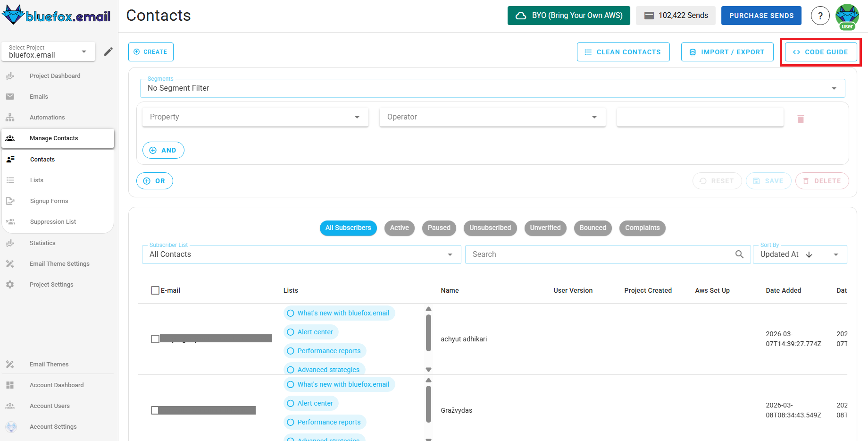
Task: Select the Gražvydas contact checkbox
Action: [x=155, y=410]
